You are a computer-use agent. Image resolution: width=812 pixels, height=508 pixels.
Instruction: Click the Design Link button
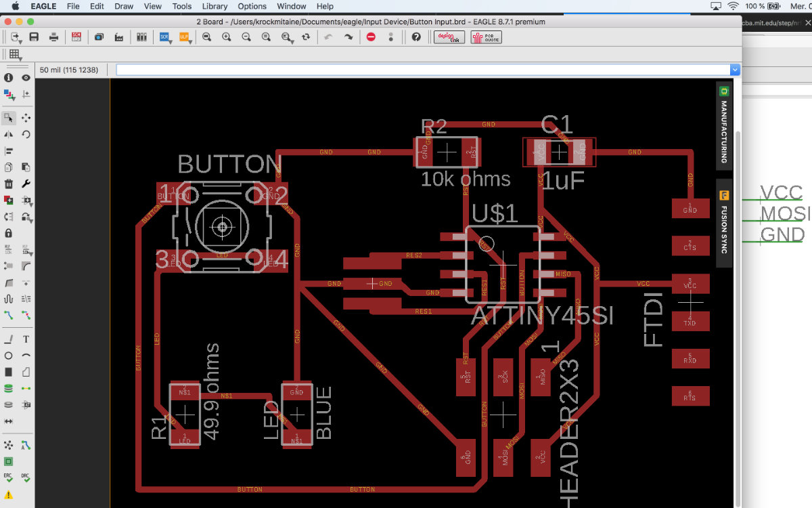coord(449,37)
